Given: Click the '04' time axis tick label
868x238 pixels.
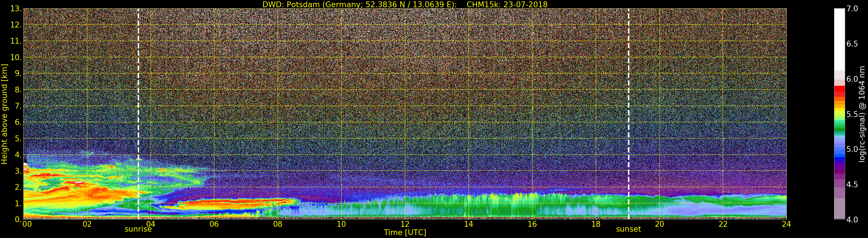Looking at the screenshot, I should (x=151, y=224).
